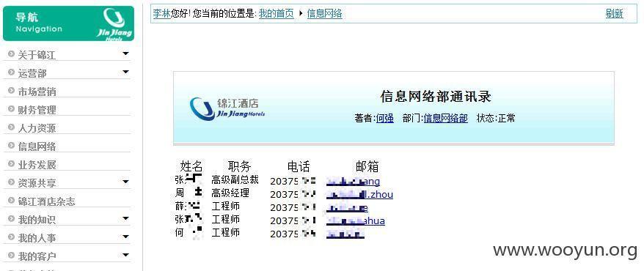
Task: Expand the 运营部 menu arrow
Action: pos(125,72)
